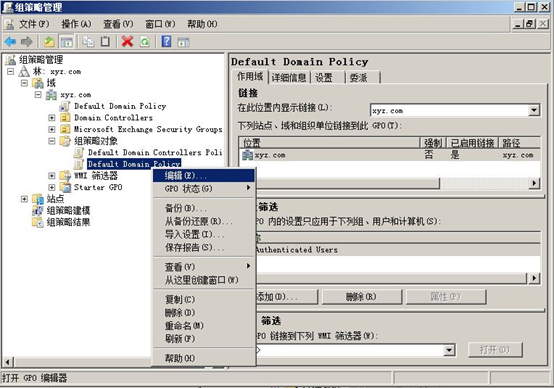Click the links list horizontal scrollbar right arrow
554x388 pixels.
(534, 183)
